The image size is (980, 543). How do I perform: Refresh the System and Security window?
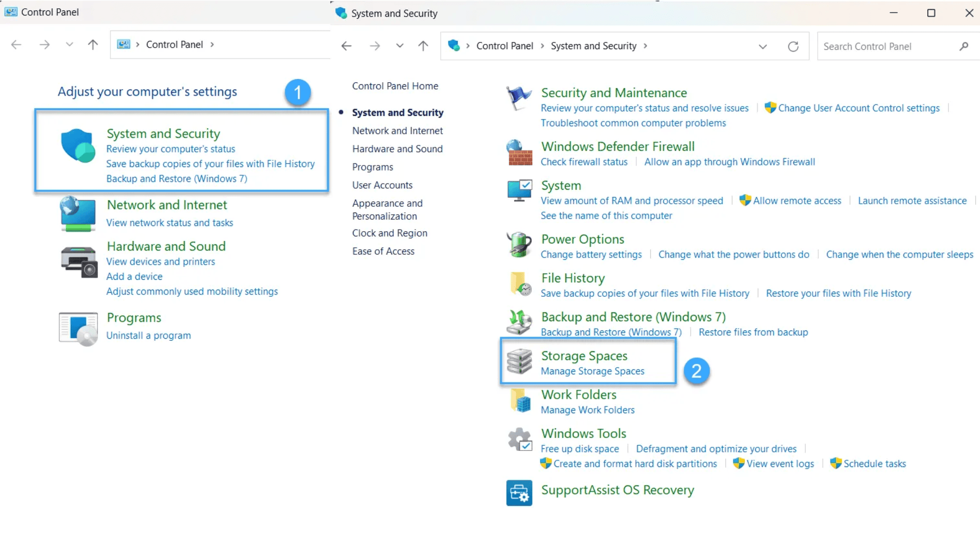pyautogui.click(x=793, y=47)
